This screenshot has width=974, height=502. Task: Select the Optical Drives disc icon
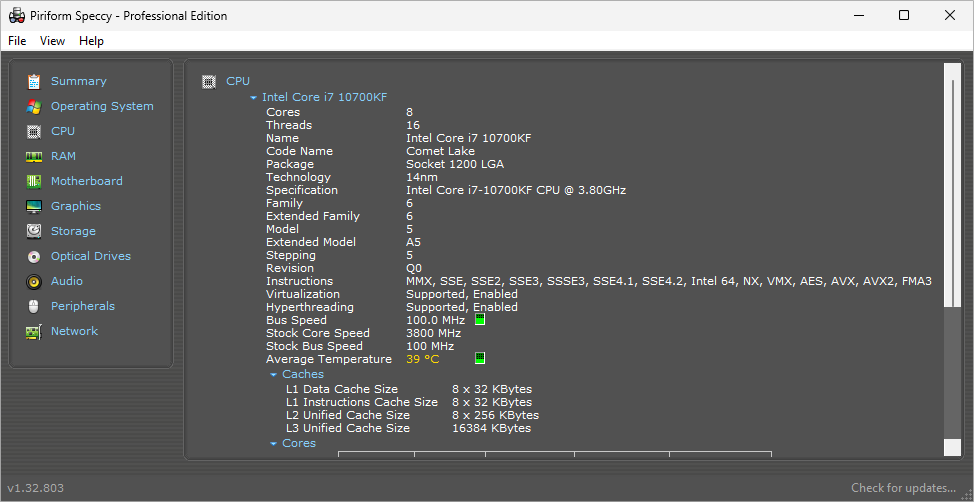pos(34,256)
